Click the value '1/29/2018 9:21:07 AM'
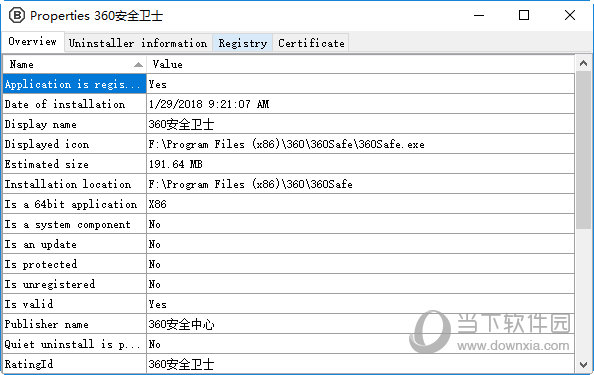Image resolution: width=594 pixels, height=375 pixels. pyautogui.click(x=209, y=104)
